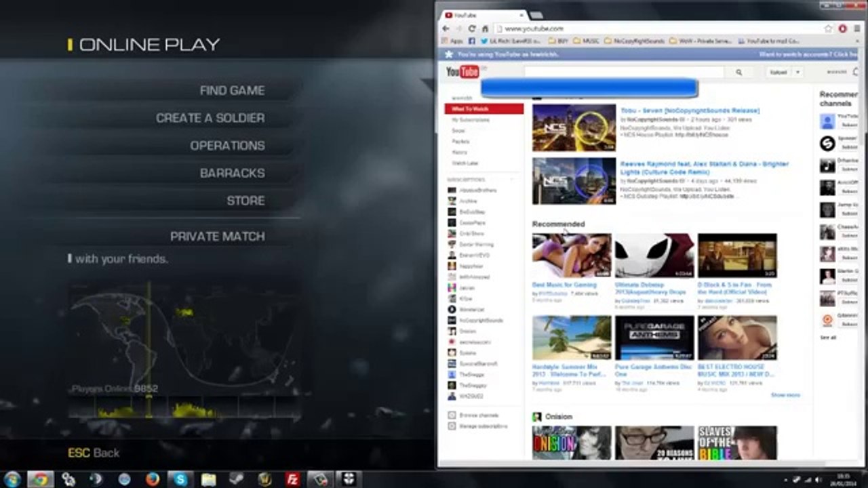Open Onision subscription in sidebar list
The width and height of the screenshot is (868, 488).
coord(462,331)
